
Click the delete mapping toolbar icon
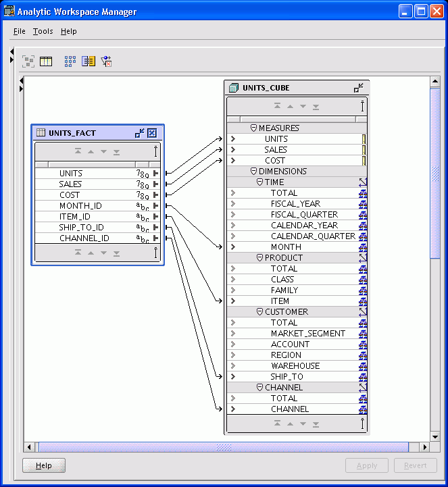(x=106, y=61)
